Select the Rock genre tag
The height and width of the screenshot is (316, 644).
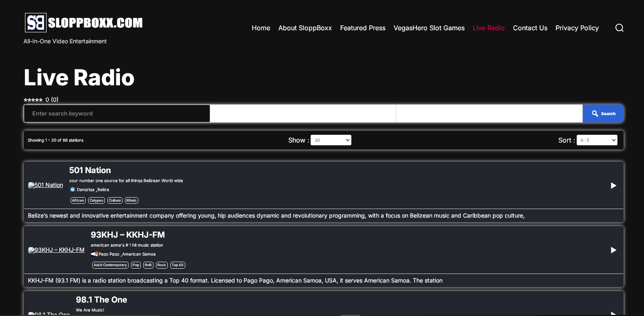point(162,265)
